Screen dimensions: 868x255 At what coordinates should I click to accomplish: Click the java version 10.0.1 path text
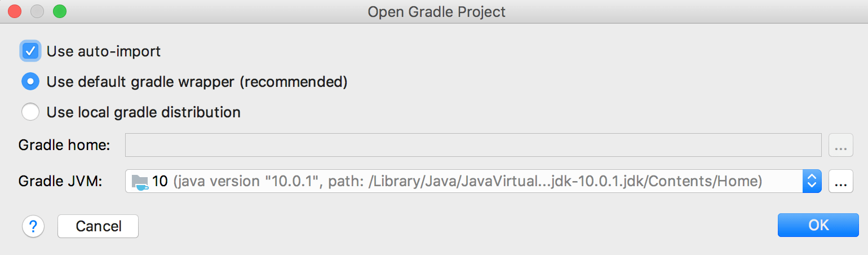tap(468, 182)
